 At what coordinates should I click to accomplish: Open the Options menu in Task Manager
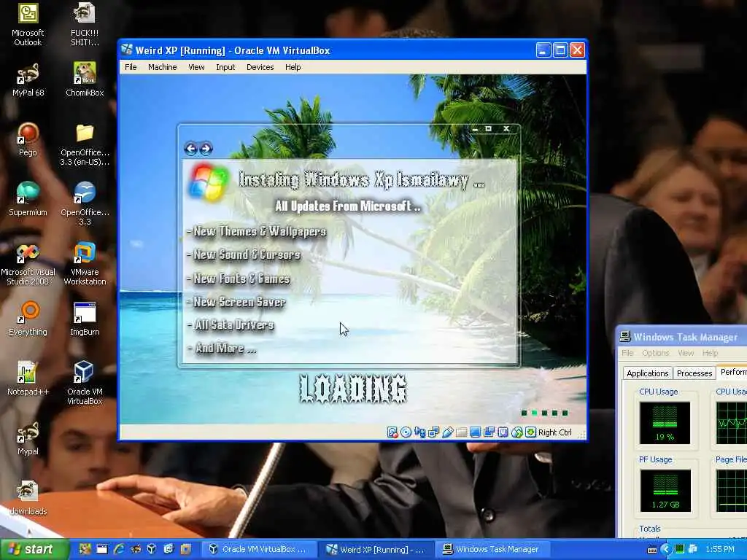[x=656, y=353]
